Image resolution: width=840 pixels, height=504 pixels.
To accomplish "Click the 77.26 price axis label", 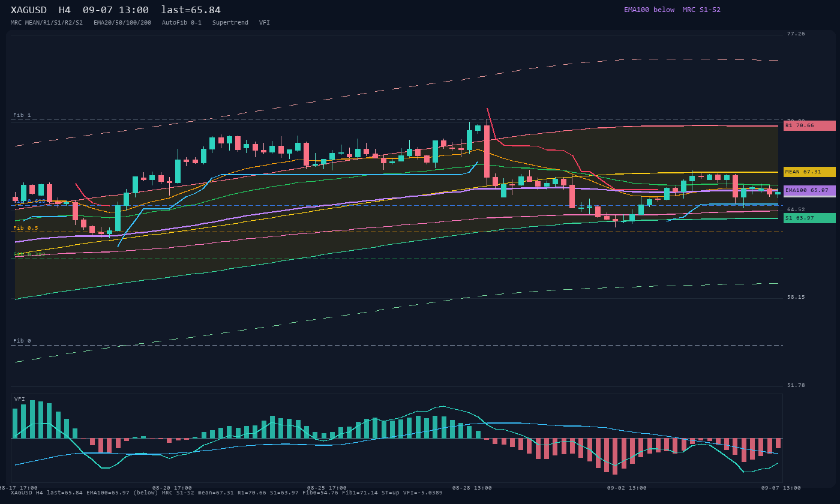I will coord(796,34).
